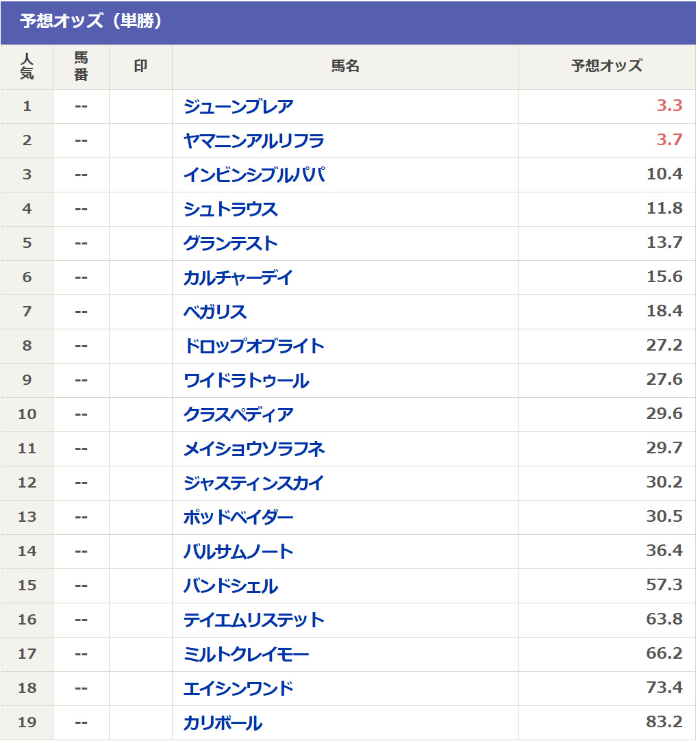Select the テイエムリステット link
700x743 pixels.
point(254,620)
